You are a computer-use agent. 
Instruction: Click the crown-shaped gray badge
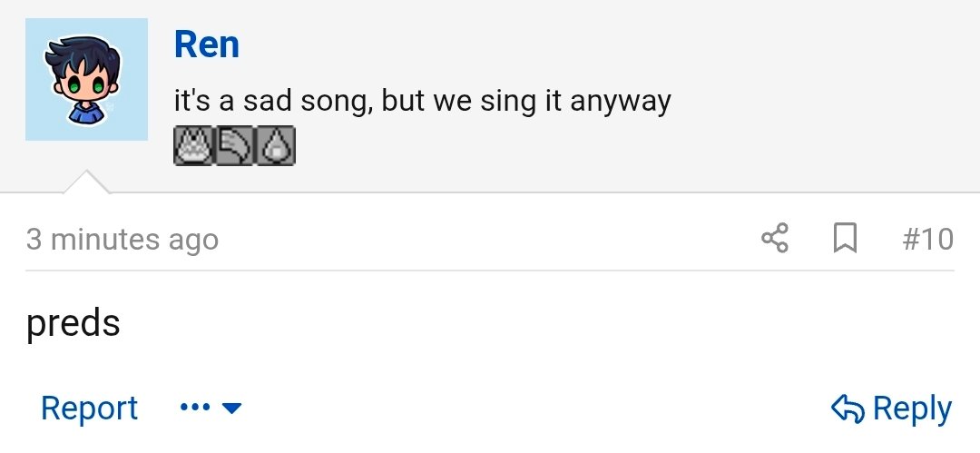(192, 146)
